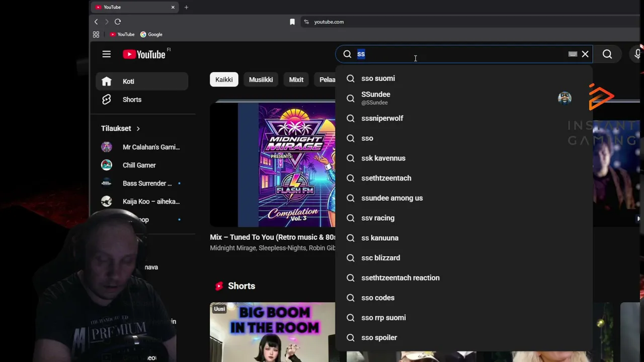This screenshot has height=362, width=644.
Task: Choose the plain "sso" suggestion
Action: [x=464, y=138]
